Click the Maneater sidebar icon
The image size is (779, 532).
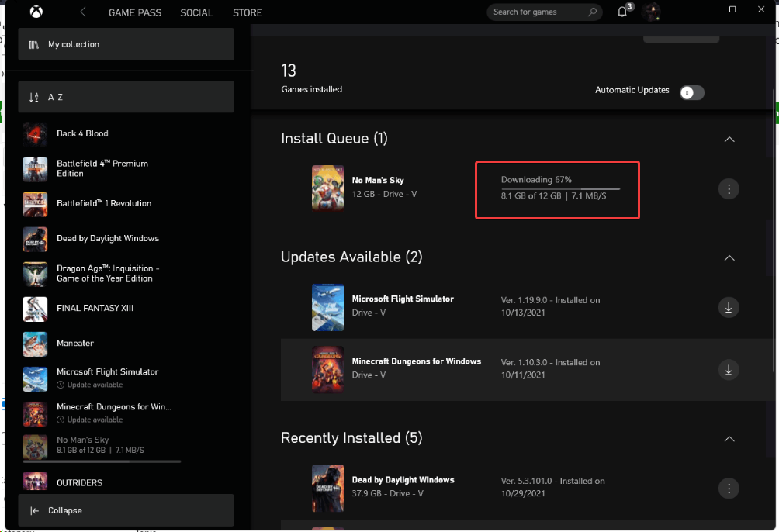(x=35, y=344)
